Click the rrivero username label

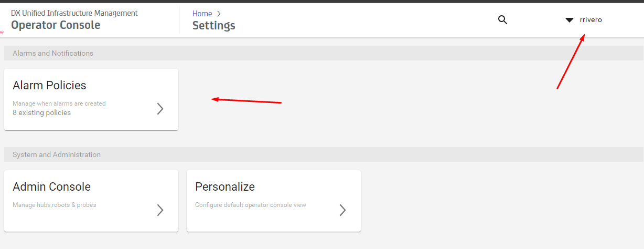(x=591, y=19)
